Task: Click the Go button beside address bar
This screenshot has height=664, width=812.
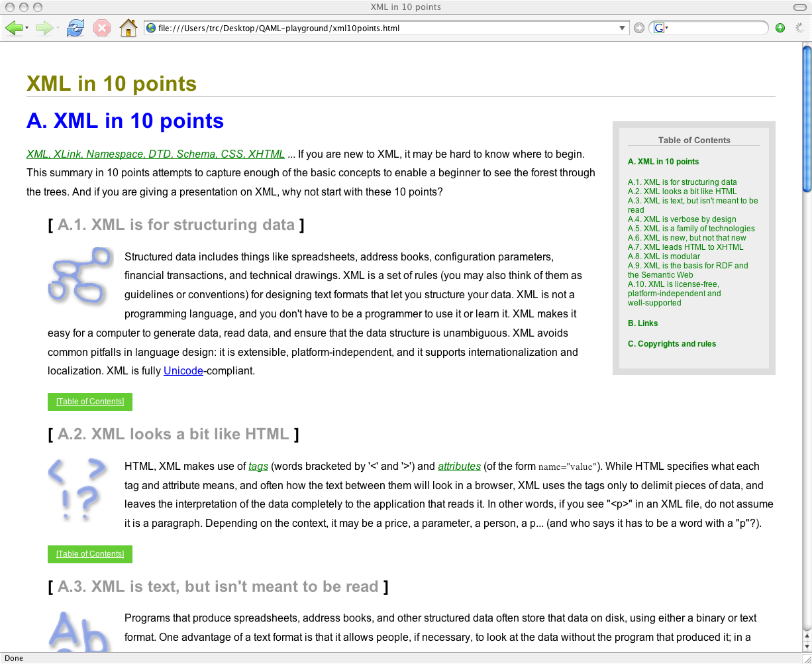Action: pos(638,28)
